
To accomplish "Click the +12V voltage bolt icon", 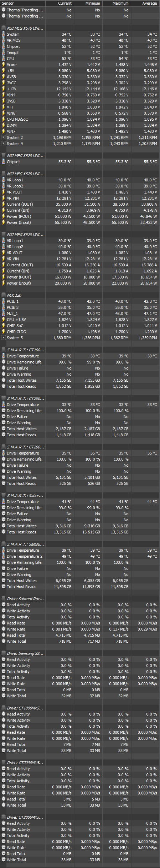I will [3, 89].
